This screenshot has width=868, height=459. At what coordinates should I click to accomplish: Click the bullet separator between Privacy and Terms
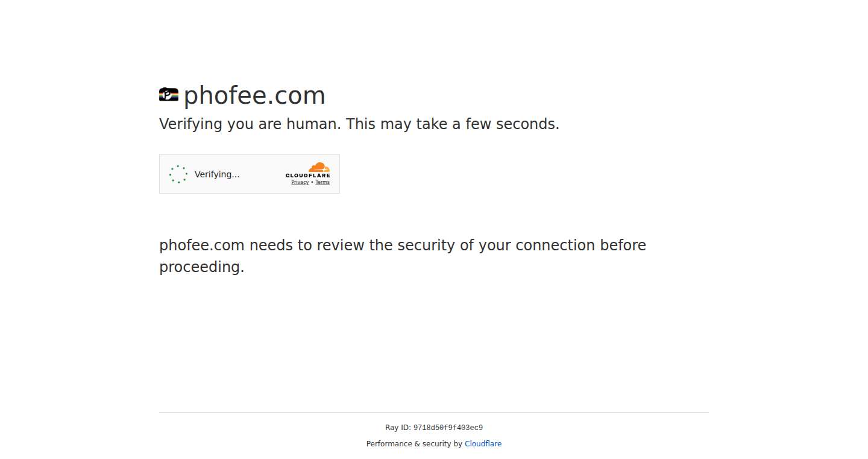click(x=312, y=182)
